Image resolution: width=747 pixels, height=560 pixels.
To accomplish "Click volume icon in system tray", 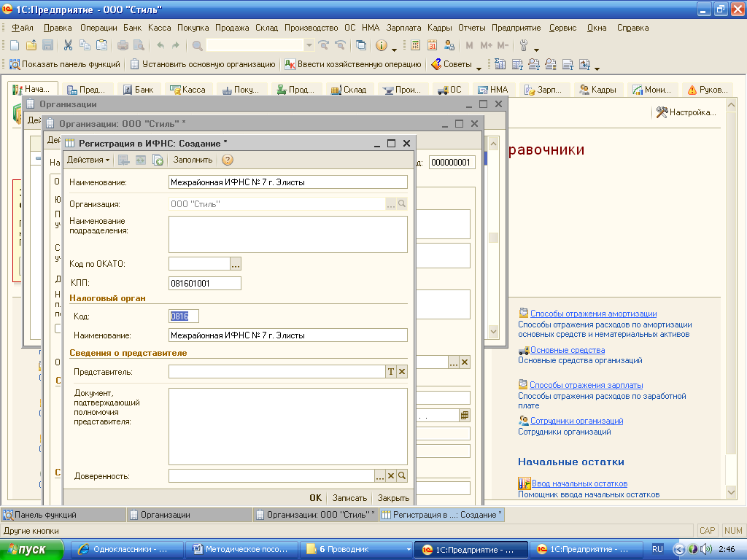I will click(x=706, y=549).
